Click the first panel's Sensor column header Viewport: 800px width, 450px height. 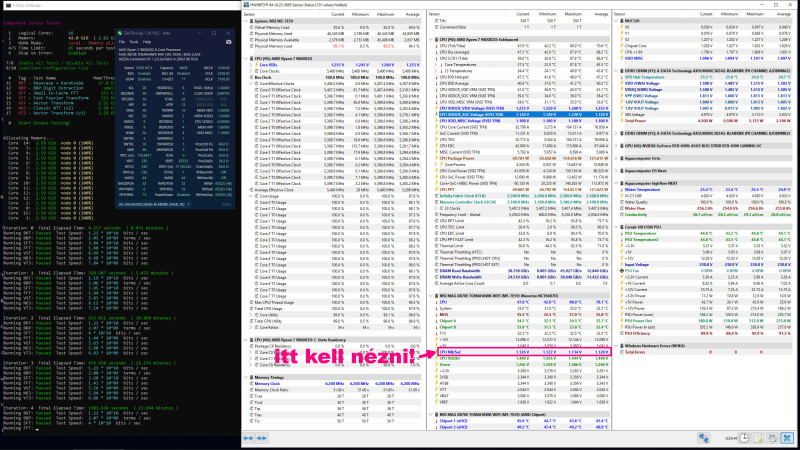(x=249, y=14)
